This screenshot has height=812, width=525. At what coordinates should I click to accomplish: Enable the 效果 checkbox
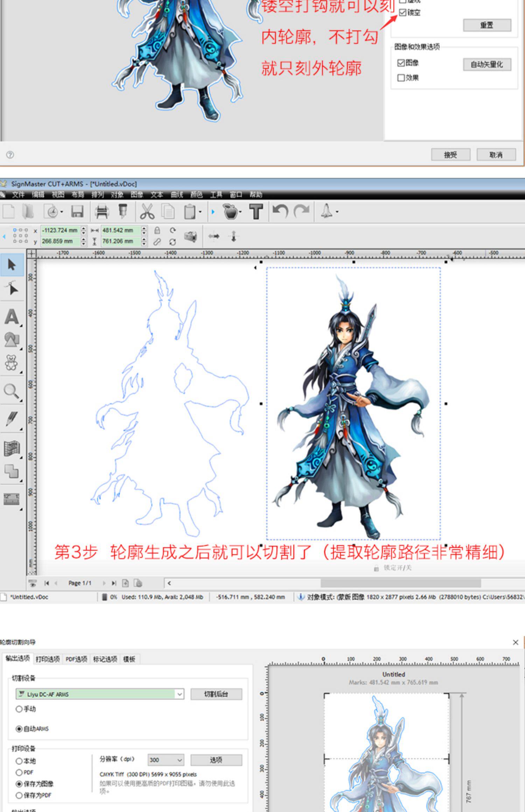coord(401,78)
